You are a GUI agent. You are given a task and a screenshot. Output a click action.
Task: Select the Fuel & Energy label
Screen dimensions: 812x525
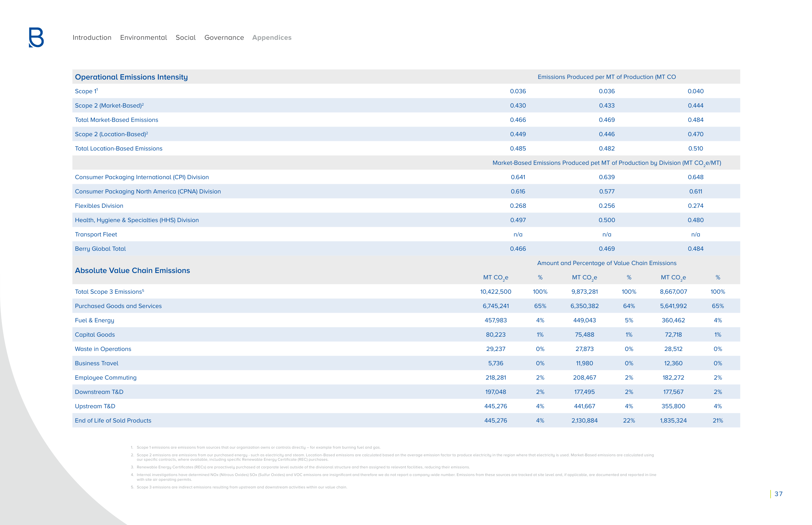95,320
